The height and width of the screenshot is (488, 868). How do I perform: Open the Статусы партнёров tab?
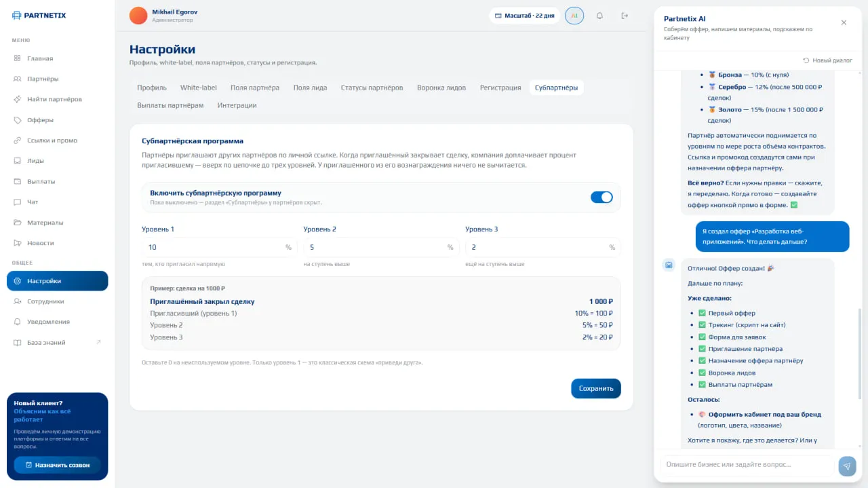[x=372, y=88]
